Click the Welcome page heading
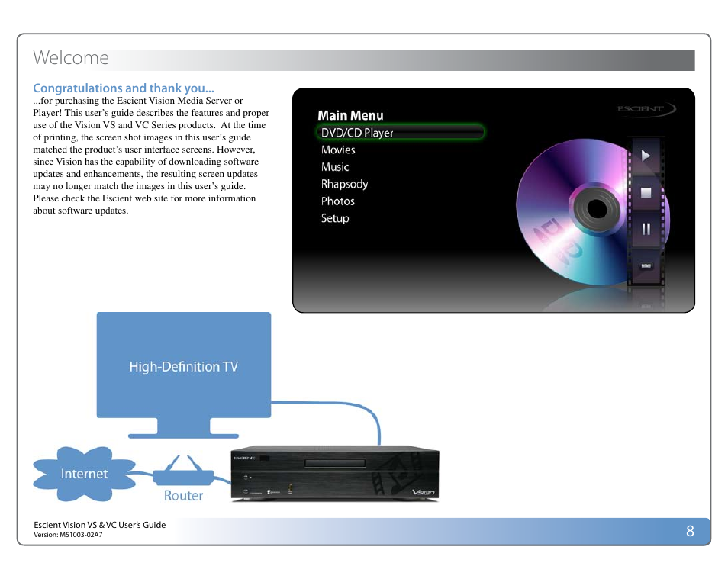 coord(70,58)
